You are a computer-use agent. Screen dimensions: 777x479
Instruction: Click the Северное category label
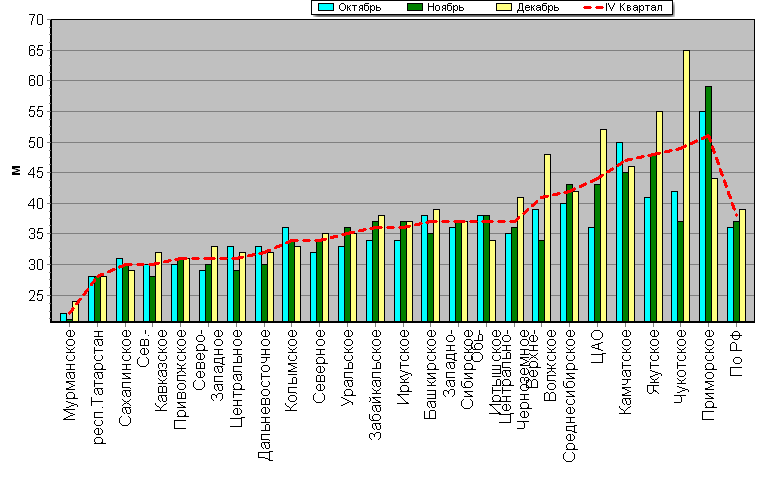pyautogui.click(x=320, y=366)
